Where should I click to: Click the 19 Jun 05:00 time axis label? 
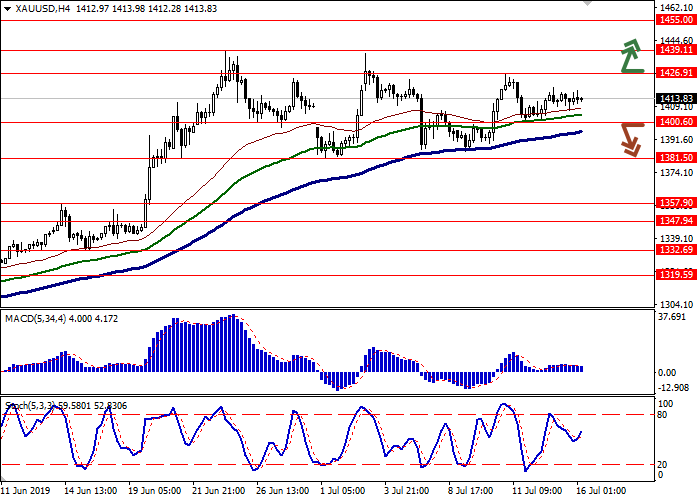pyautogui.click(x=154, y=493)
